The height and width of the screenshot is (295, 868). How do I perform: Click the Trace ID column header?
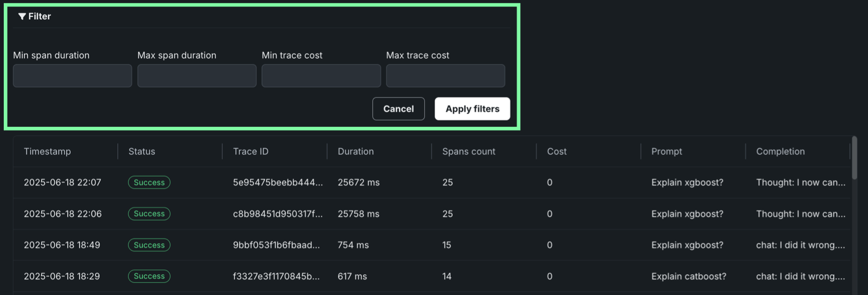pos(251,152)
